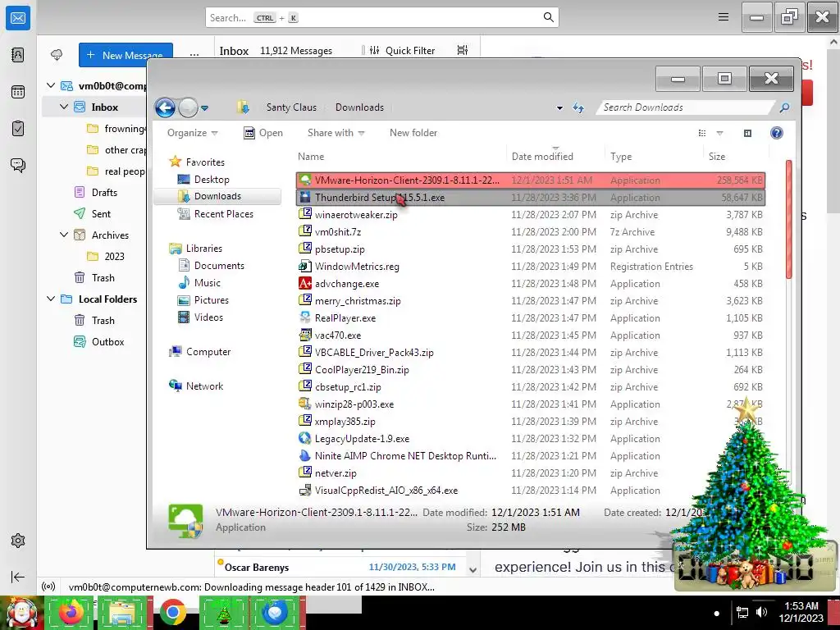The image size is (840, 630).
Task: Open the view options dropdown arrow
Action: click(x=719, y=133)
